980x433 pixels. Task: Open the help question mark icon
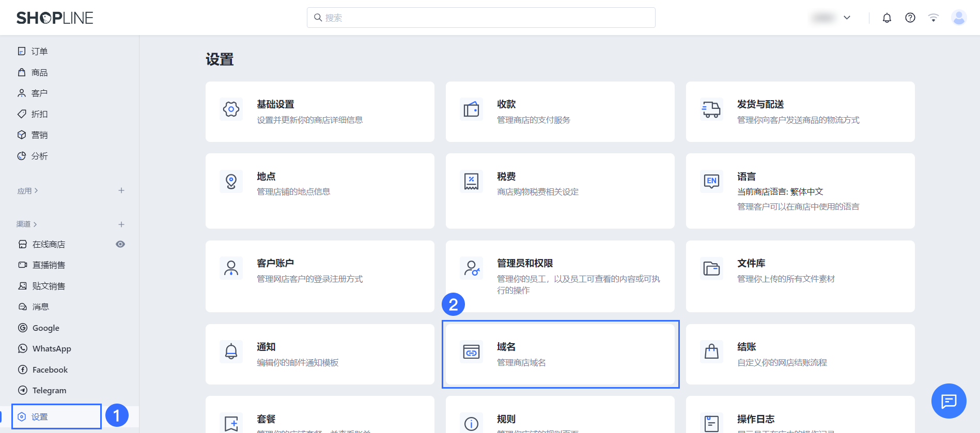pos(910,18)
